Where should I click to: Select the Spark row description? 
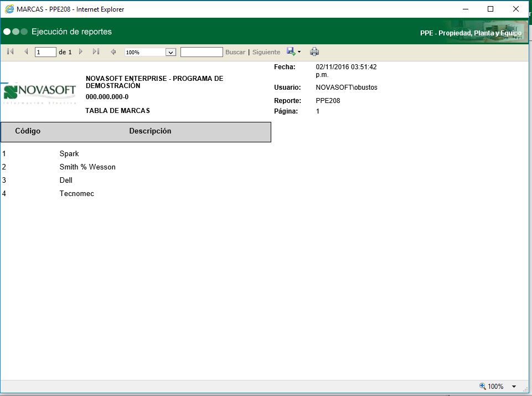(69, 154)
